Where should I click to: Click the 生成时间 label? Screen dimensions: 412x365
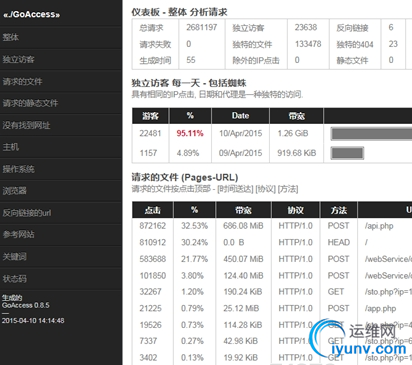click(x=155, y=60)
